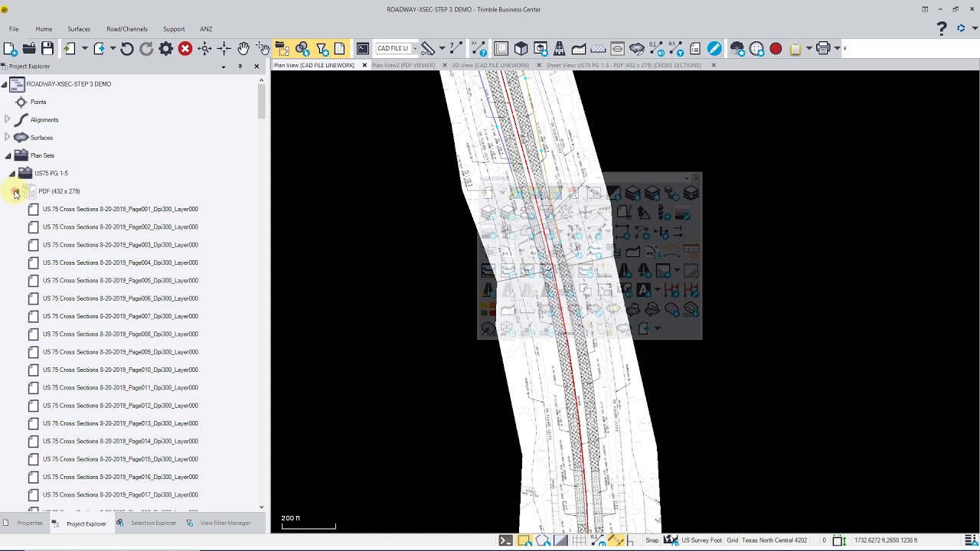
Task: Select the Zoom extents crosshair tool
Action: (204, 48)
